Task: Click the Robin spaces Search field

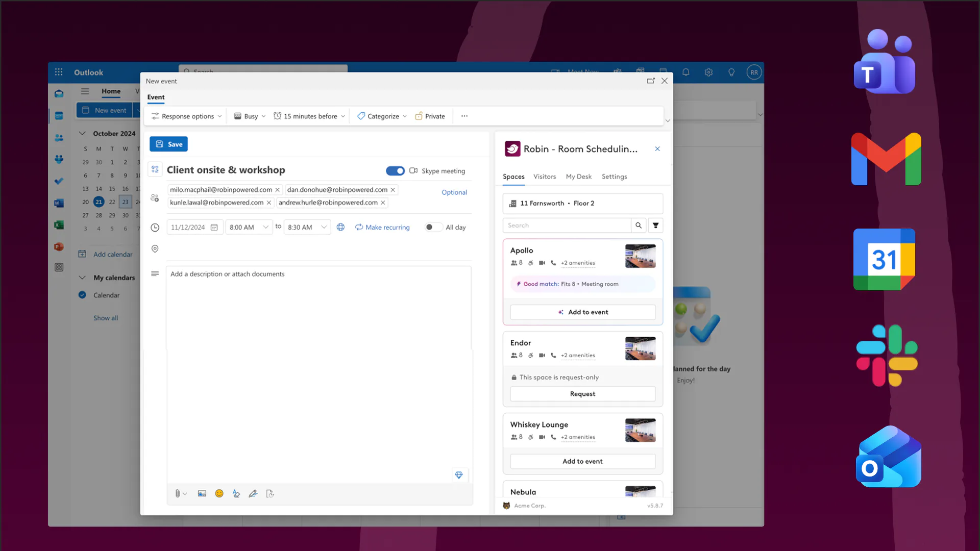Action: [567, 225]
